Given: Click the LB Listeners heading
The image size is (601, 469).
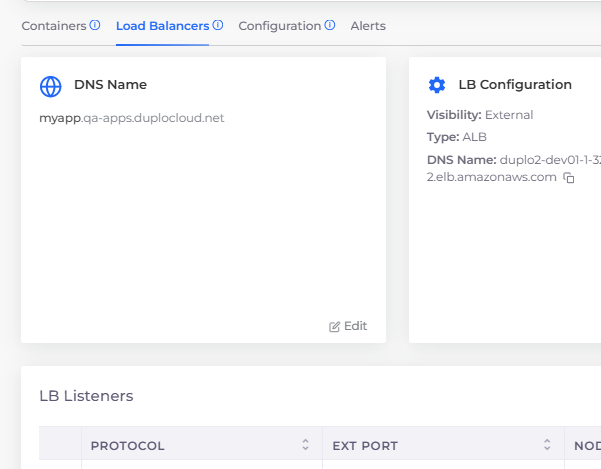Looking at the screenshot, I should click(x=86, y=396).
